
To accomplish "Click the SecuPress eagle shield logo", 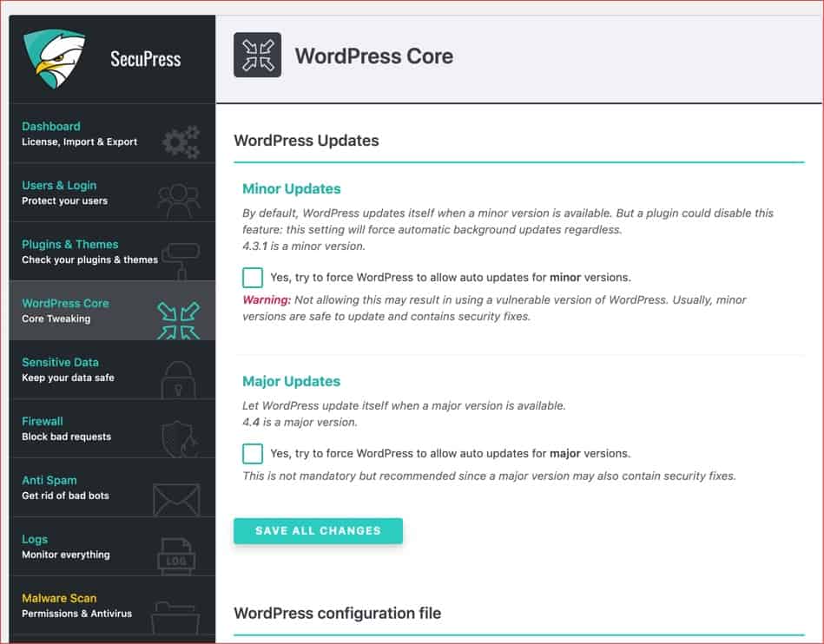I will pos(54,59).
